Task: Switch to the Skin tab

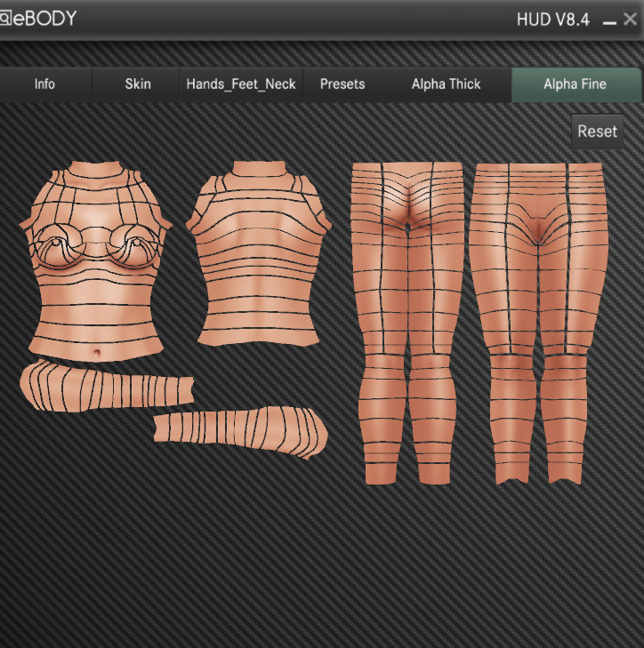Action: coord(138,84)
